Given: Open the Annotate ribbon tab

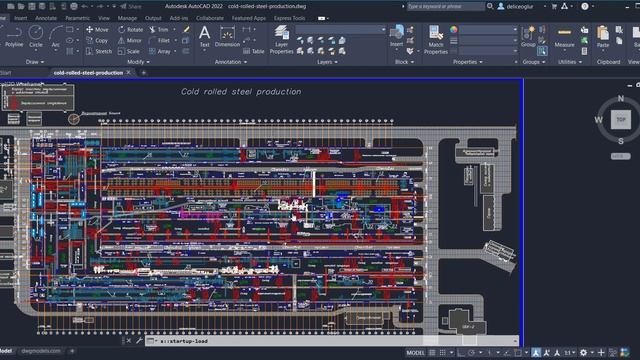Looking at the screenshot, I should tap(46, 18).
